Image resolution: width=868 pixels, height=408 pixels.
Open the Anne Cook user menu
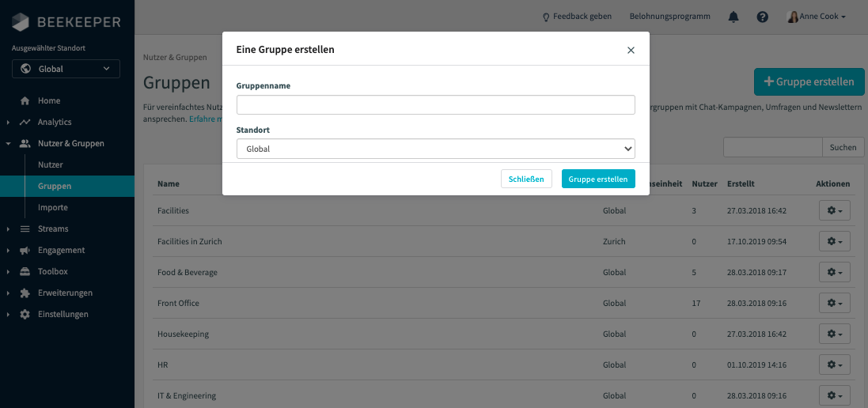click(x=817, y=17)
